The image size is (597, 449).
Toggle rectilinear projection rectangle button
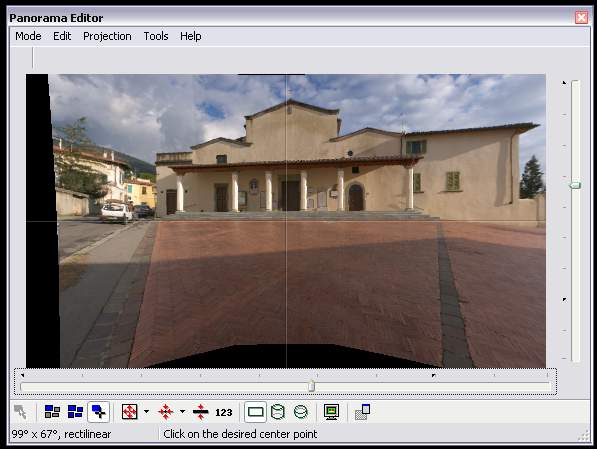click(255, 412)
